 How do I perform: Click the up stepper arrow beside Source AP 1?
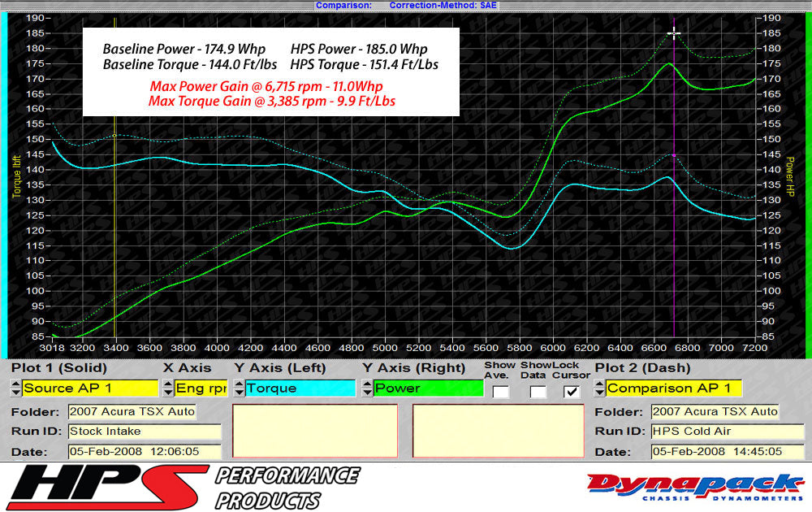point(15,384)
